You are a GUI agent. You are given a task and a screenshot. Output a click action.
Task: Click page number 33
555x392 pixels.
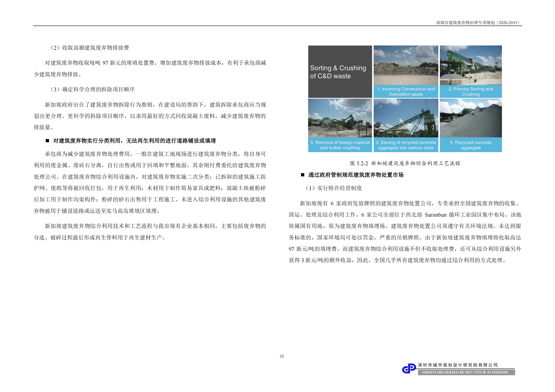[282, 356]
